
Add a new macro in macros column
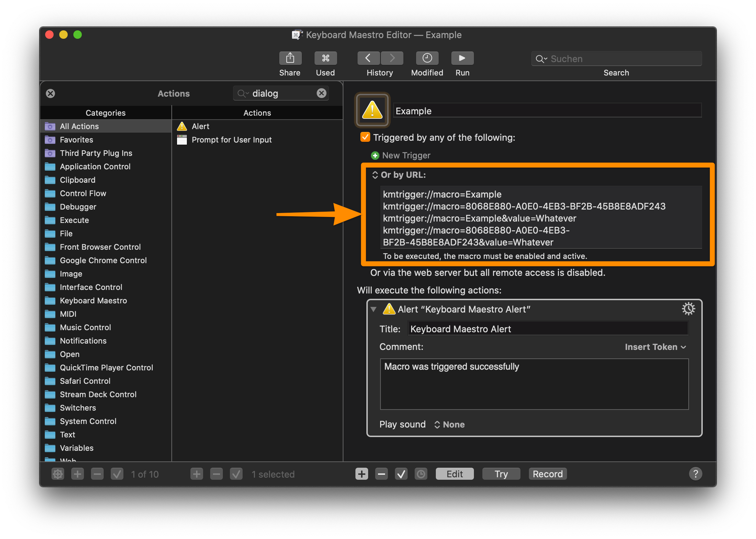pos(197,474)
